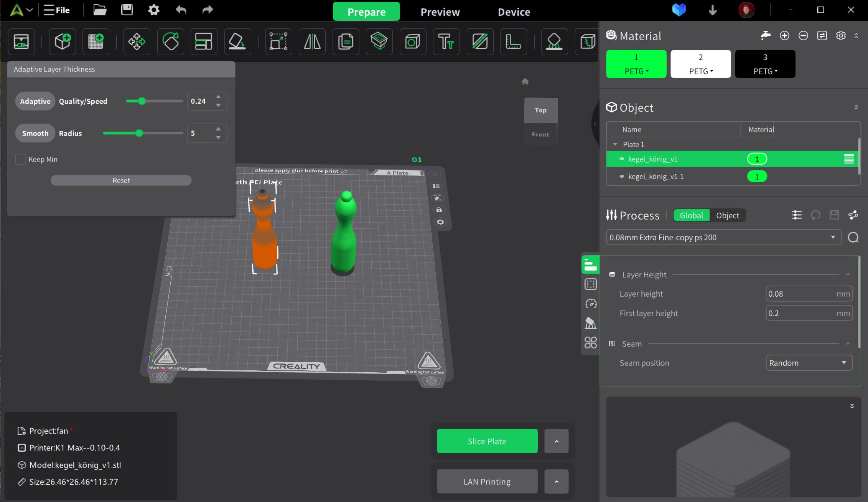This screenshot has height=502, width=868.
Task: Hide kegel_könig_v1-1 with its eye icon
Action: point(622,177)
